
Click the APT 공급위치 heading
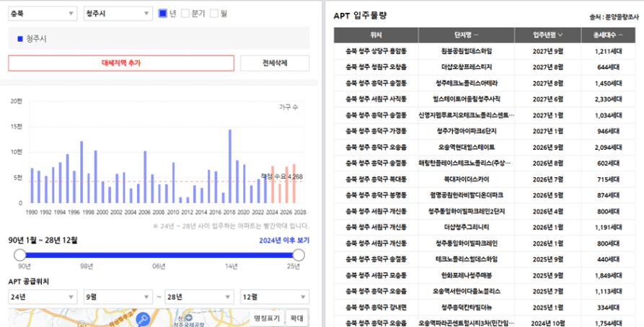(x=28, y=282)
